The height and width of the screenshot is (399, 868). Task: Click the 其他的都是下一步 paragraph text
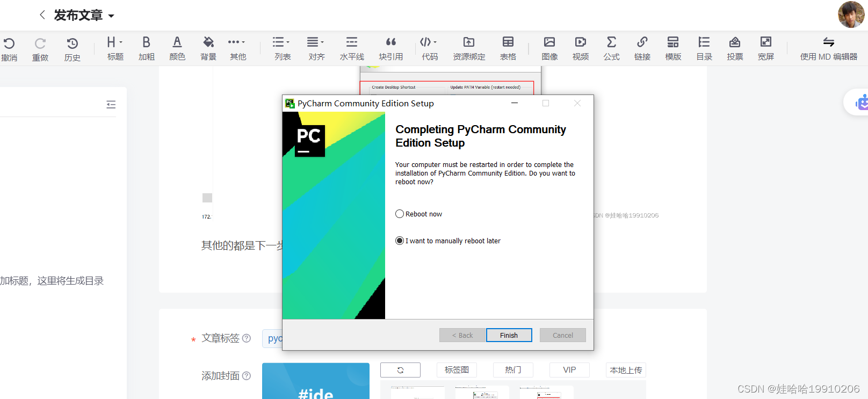click(x=242, y=245)
